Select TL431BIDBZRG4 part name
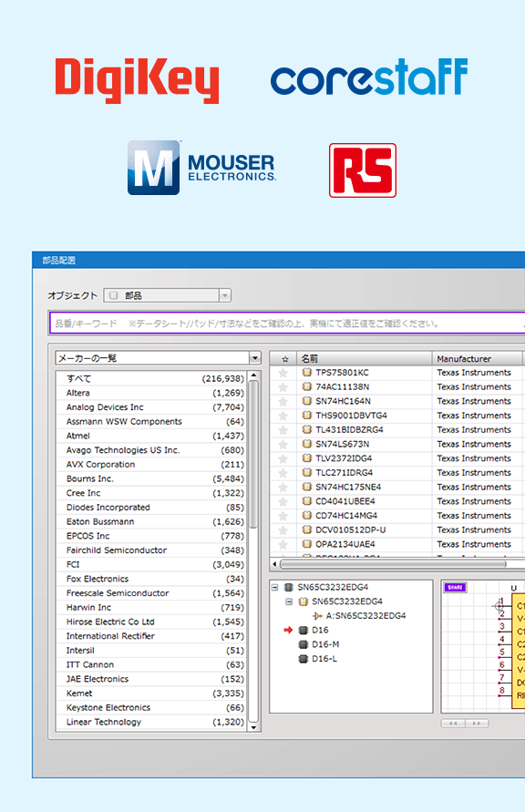 [349, 430]
